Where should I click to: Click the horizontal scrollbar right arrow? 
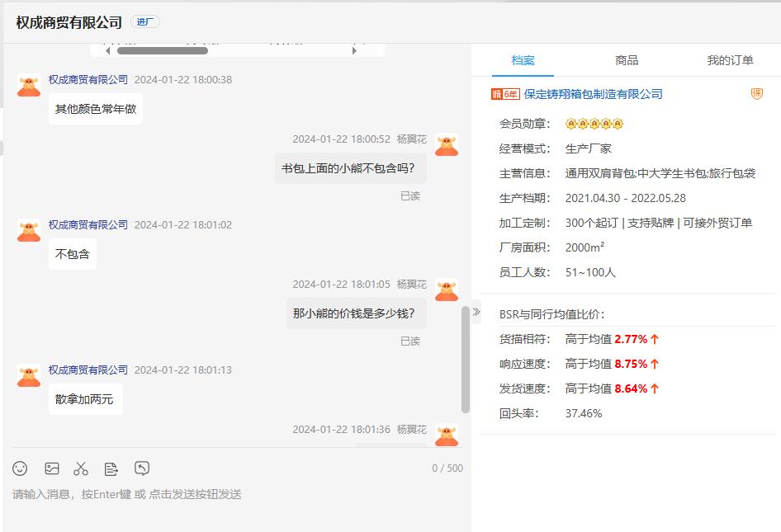pos(354,50)
